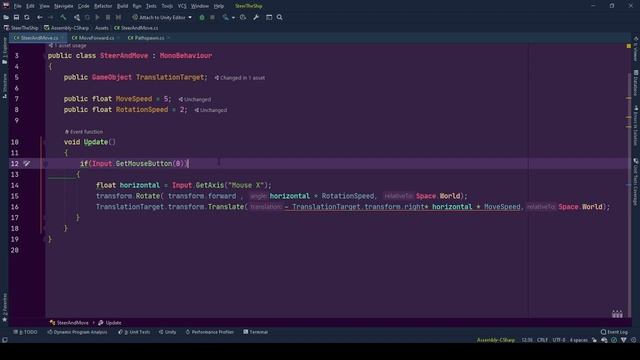Click Assembly-CSharp in the status bar
The image size is (640, 360).
[x=496, y=340]
